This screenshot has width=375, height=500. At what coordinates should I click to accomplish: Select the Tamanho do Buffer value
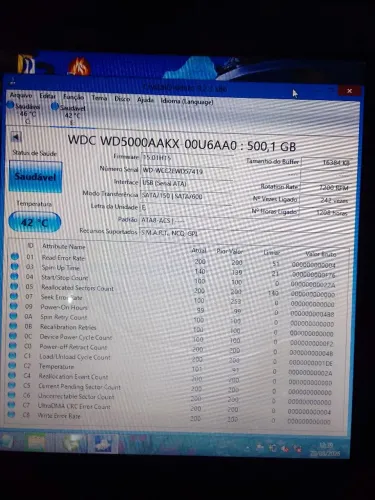coord(326,162)
